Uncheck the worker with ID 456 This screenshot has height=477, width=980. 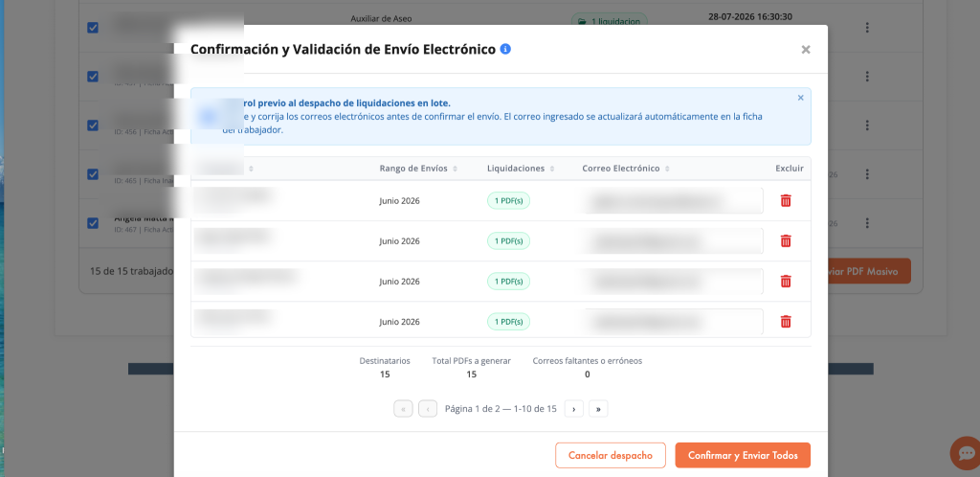point(93,125)
